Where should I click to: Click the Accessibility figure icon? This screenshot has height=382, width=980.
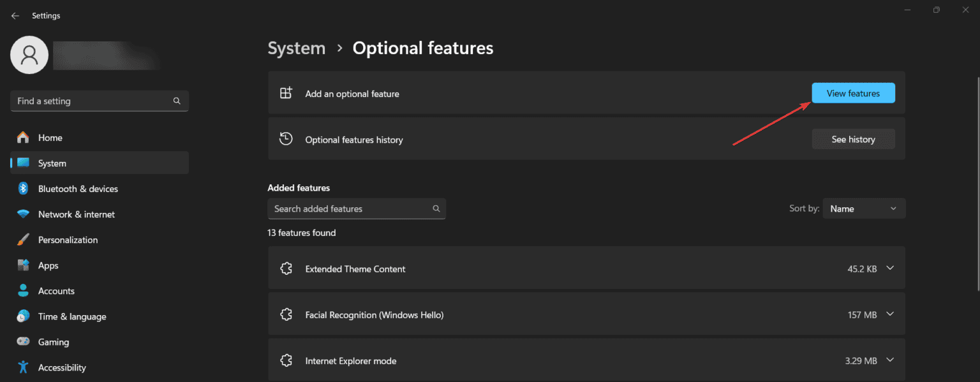pyautogui.click(x=24, y=367)
